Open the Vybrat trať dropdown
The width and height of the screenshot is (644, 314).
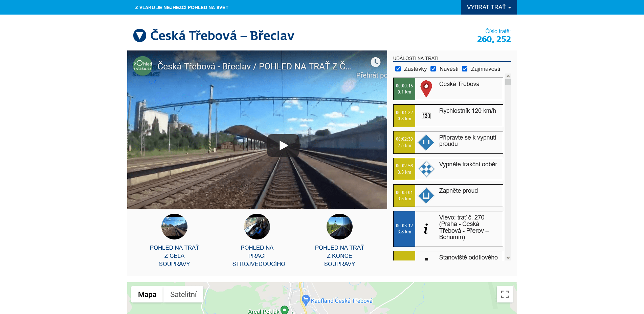[x=489, y=7]
